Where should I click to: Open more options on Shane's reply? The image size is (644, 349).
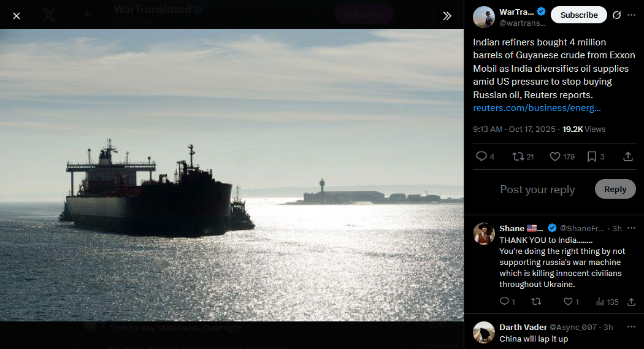click(631, 228)
